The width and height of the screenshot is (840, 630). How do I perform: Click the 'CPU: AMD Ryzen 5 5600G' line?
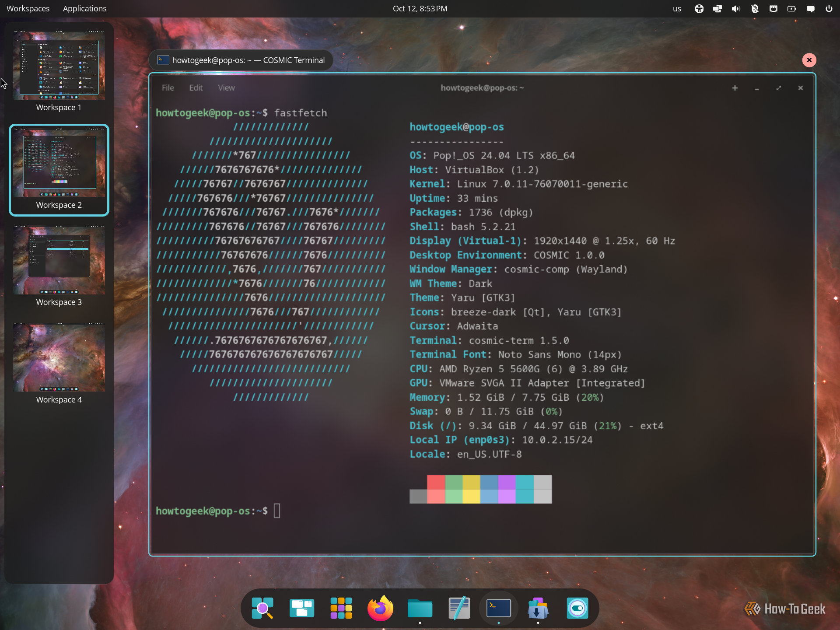coord(518,369)
